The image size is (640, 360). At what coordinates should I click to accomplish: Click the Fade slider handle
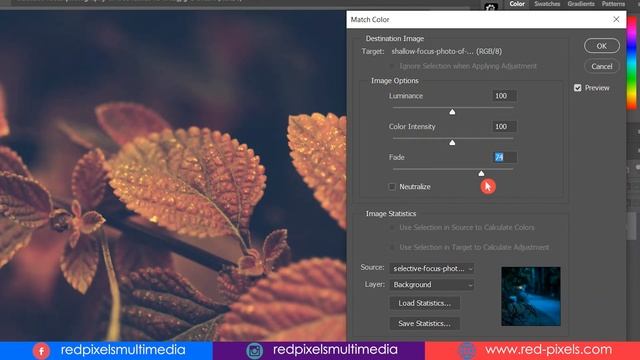click(x=481, y=173)
